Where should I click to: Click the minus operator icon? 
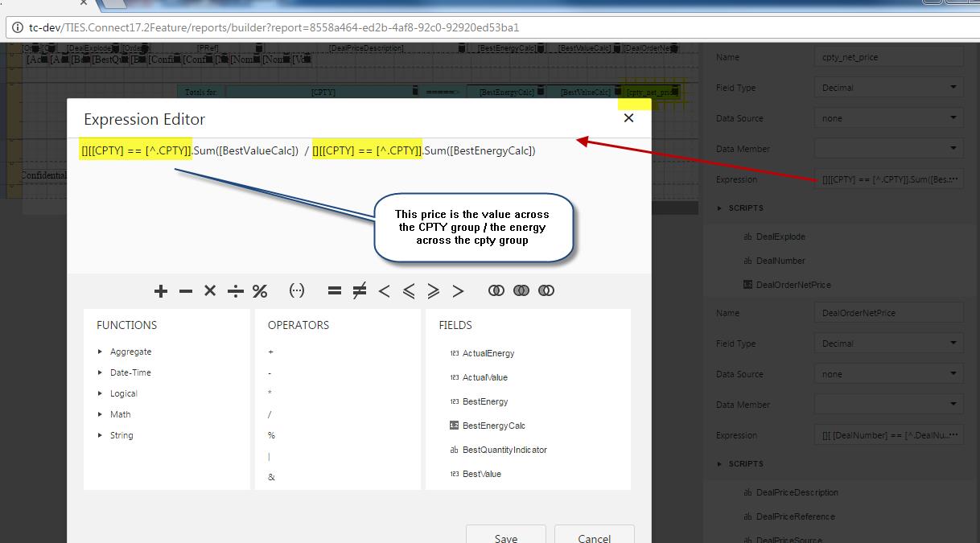pyautogui.click(x=186, y=291)
